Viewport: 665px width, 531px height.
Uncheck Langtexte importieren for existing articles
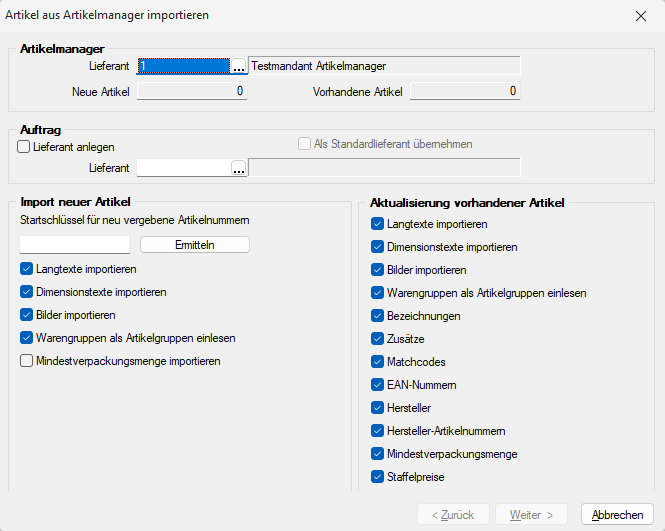click(377, 224)
